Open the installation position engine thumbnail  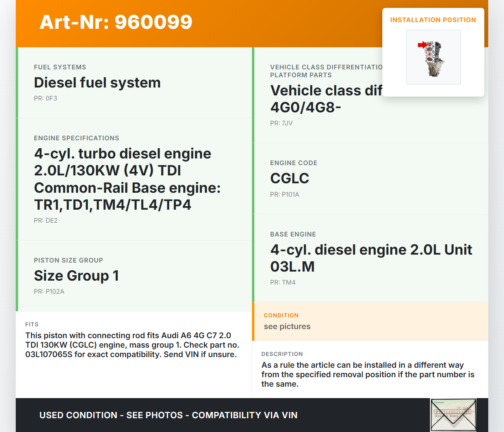click(x=433, y=58)
